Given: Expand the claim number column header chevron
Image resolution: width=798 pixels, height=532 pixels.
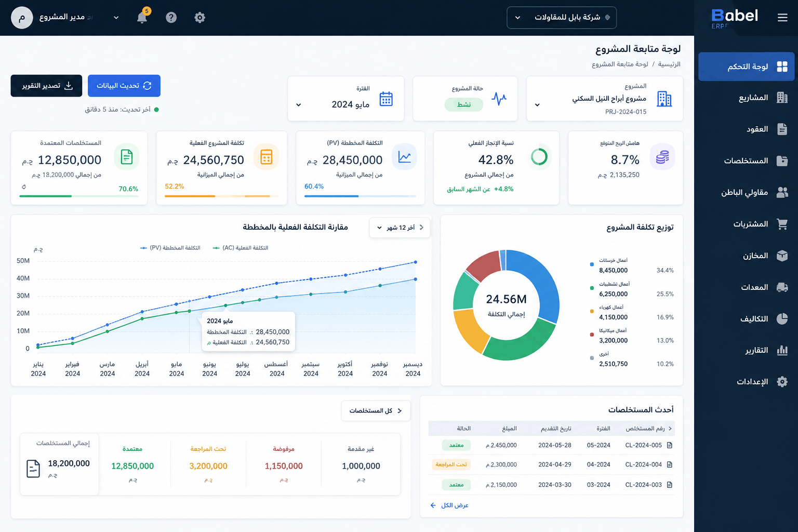Looking at the screenshot, I should [x=670, y=429].
